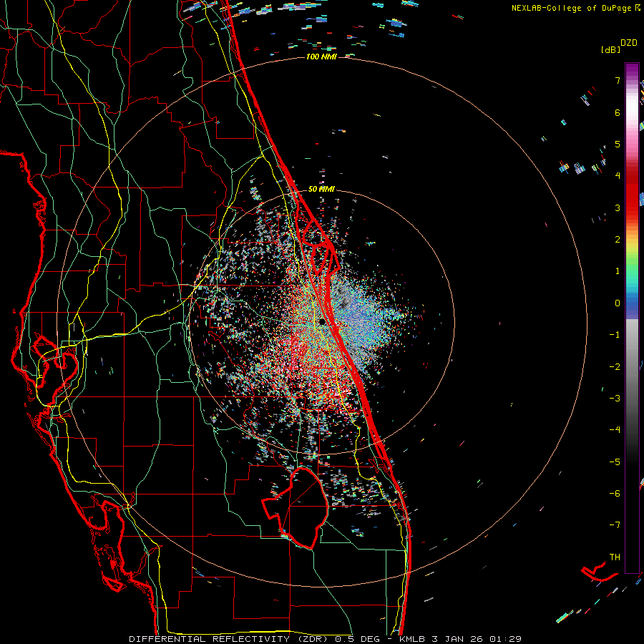Image resolution: width=644 pixels, height=644 pixels.
Task: Click the NEXLAB-College of DuPage title text
Action: click(x=575, y=8)
